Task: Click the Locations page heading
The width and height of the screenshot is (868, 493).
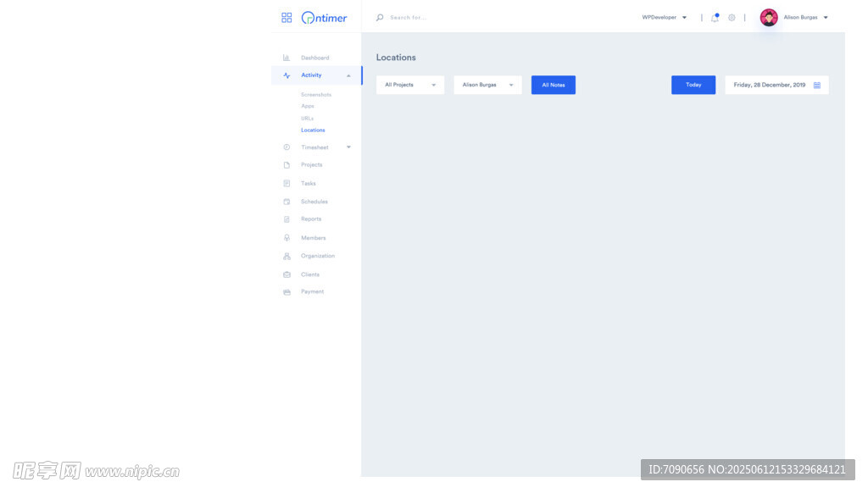Action: 396,58
